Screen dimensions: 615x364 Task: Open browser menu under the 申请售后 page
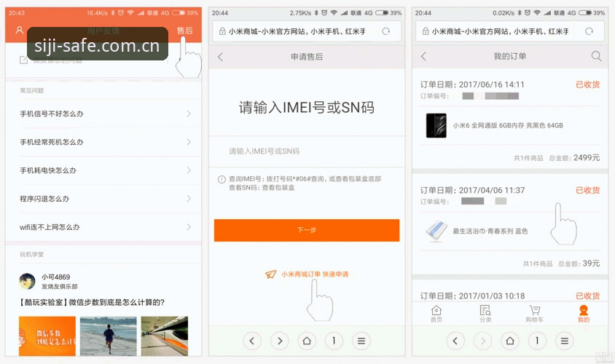361,341
